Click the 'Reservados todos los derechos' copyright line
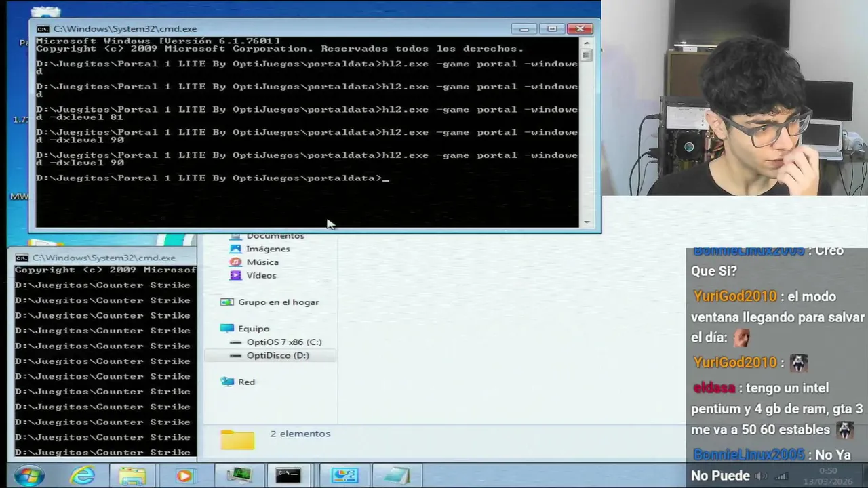The width and height of the screenshot is (868, 488). click(279, 49)
